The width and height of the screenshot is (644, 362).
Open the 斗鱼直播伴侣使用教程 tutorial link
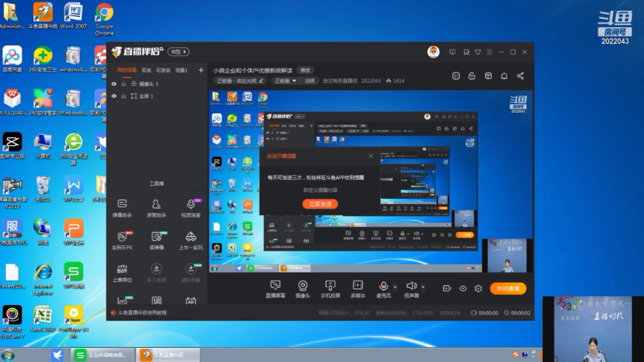(142, 313)
